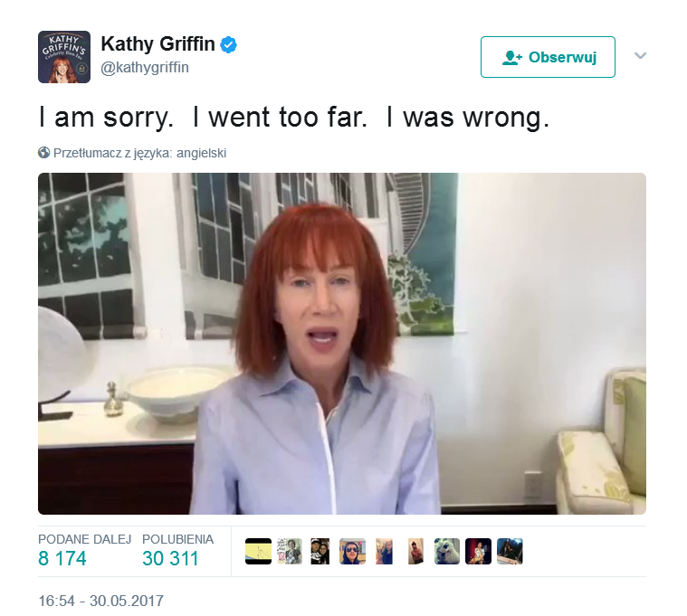
Task: Click the blue verified badge
Action: coord(228,44)
